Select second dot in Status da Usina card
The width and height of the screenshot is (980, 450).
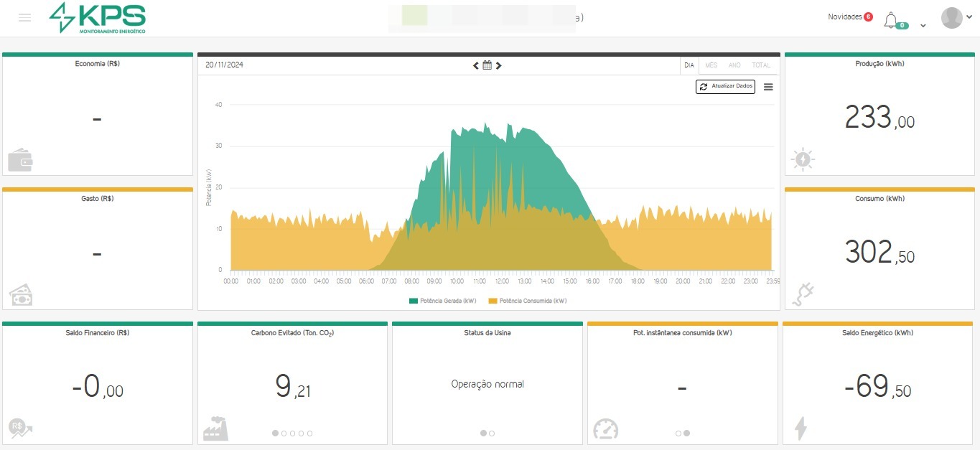[492, 433]
